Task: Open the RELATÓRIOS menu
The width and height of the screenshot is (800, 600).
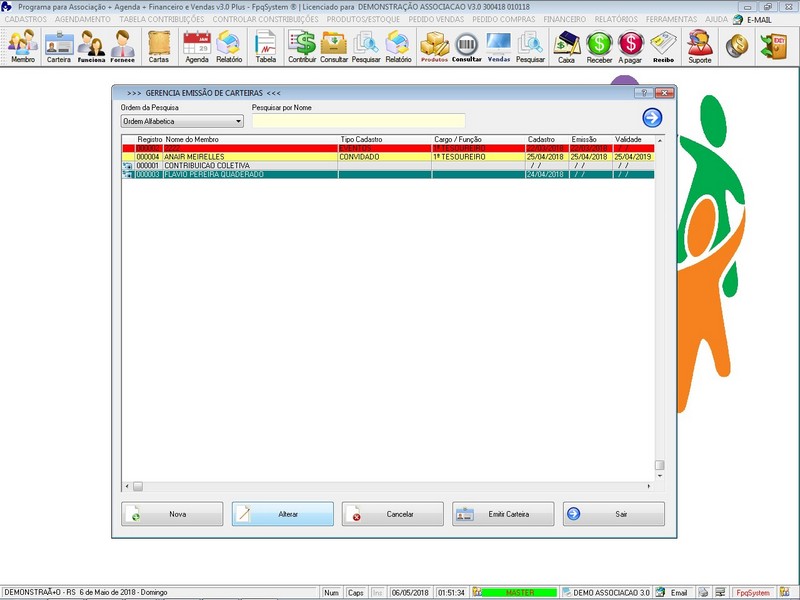Action: coord(616,19)
